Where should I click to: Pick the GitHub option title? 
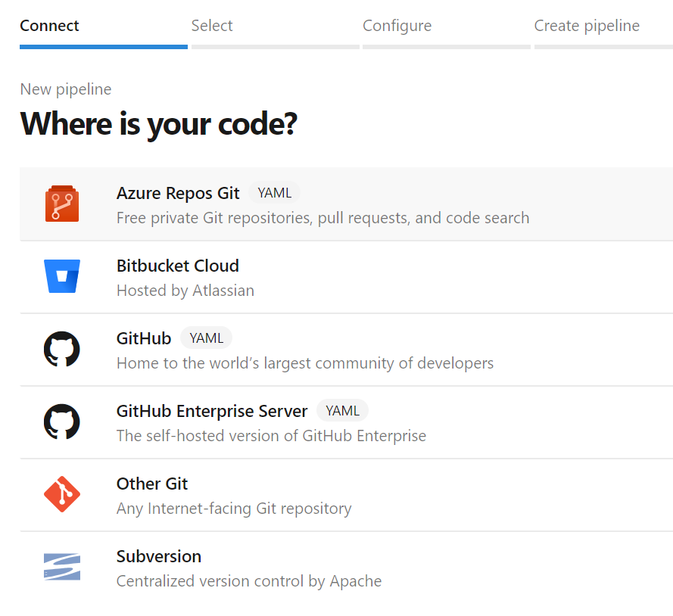[144, 338]
